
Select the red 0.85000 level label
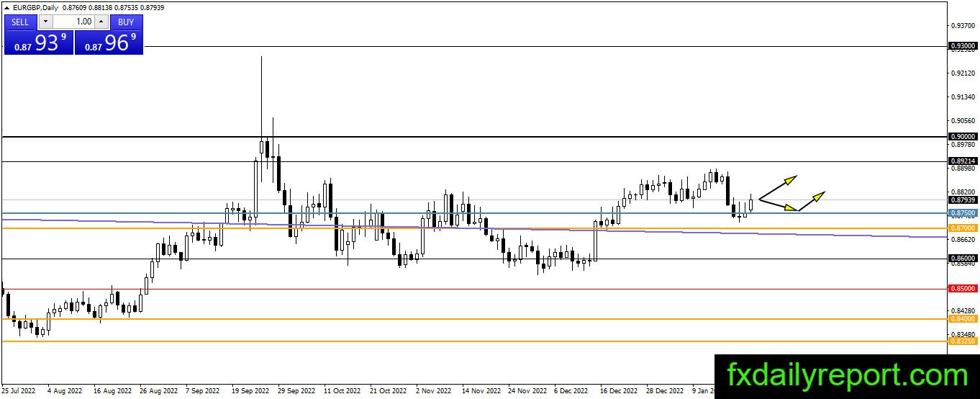(x=963, y=289)
